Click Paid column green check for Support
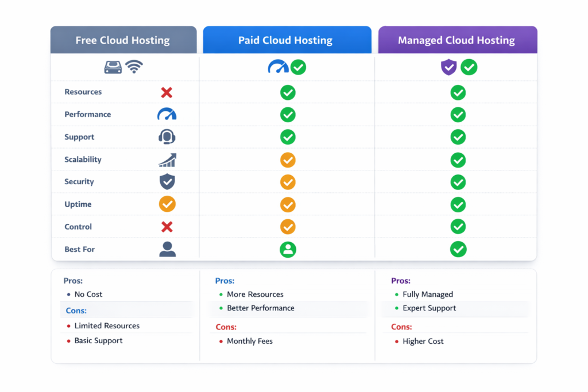Screen dimensions: 588x392 288,137
